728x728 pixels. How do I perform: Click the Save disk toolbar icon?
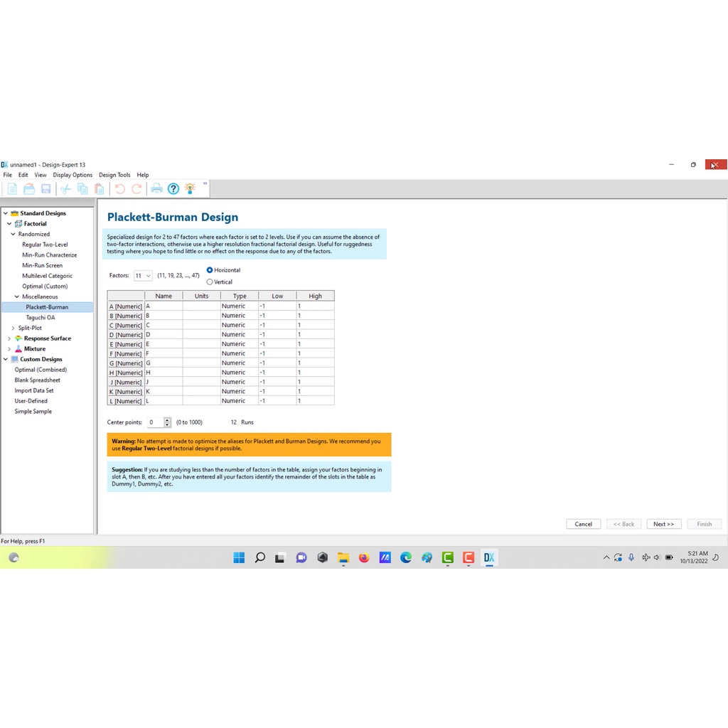point(45,188)
